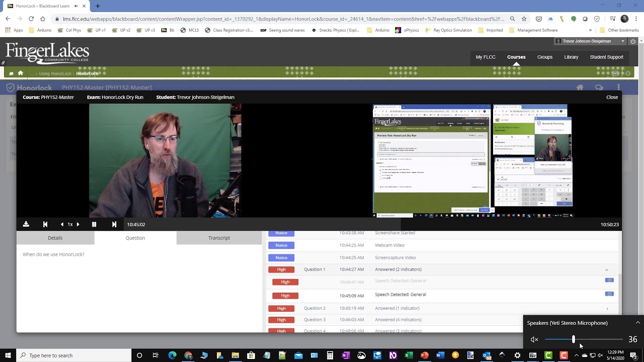Pause the HonorLock video playback
Viewport: 644px width, 362px height.
pos(94,224)
